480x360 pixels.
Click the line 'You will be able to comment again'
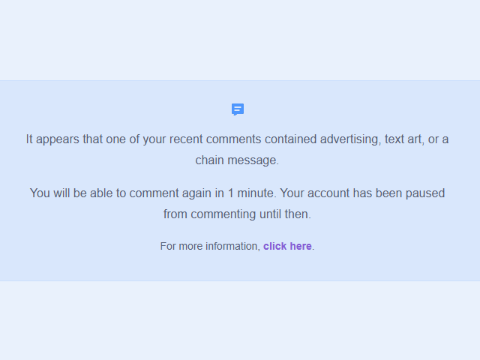[237, 193]
